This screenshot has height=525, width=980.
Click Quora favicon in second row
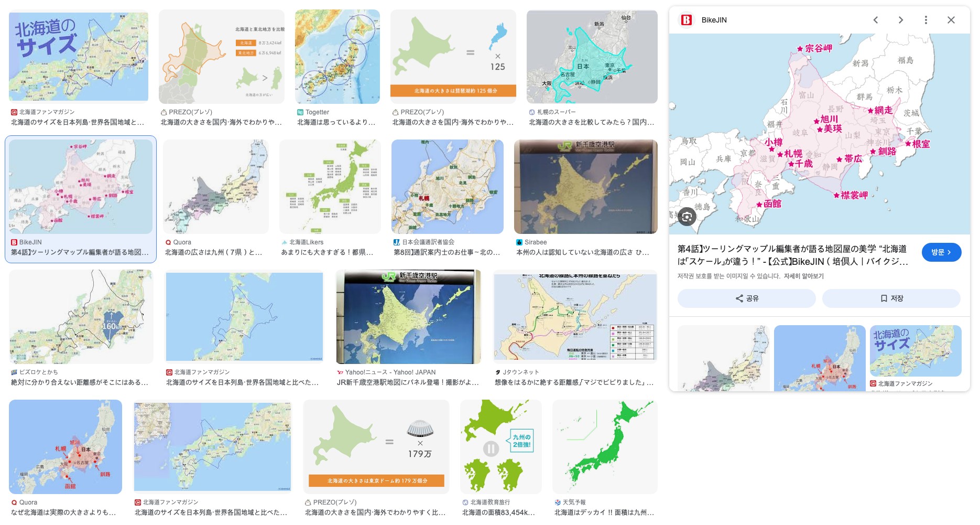tap(168, 242)
